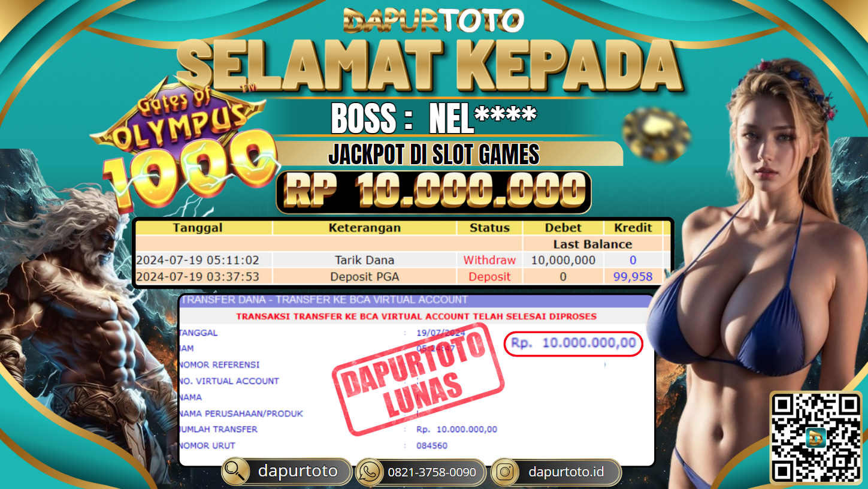This screenshot has height=489, width=868.
Task: Click the WhatsApp icon near phone number
Action: click(x=369, y=472)
